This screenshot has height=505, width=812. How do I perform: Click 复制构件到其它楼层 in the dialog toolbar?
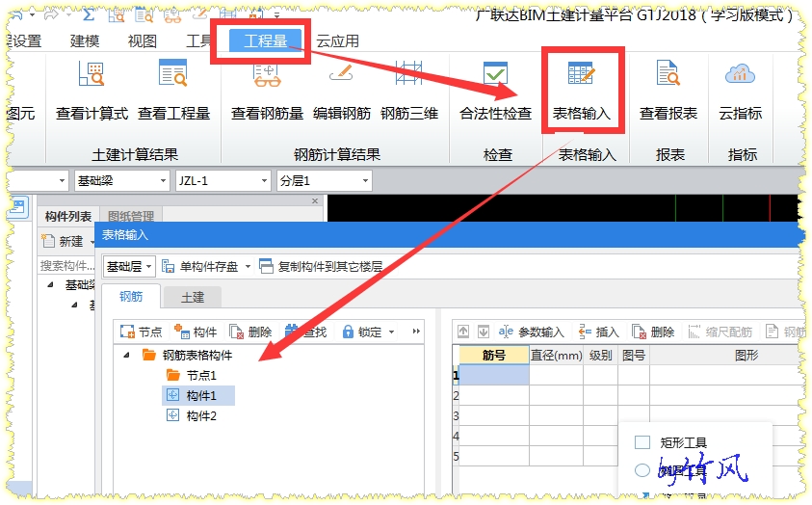click(321, 266)
